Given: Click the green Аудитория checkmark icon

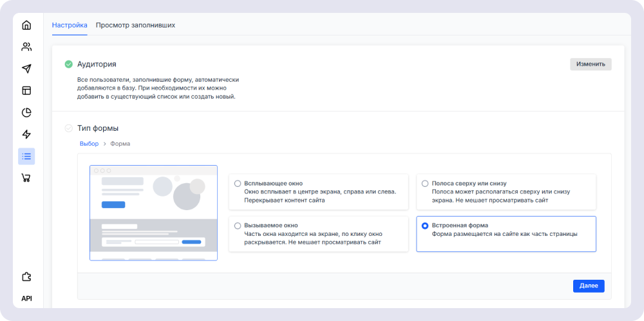Looking at the screenshot, I should tap(69, 64).
